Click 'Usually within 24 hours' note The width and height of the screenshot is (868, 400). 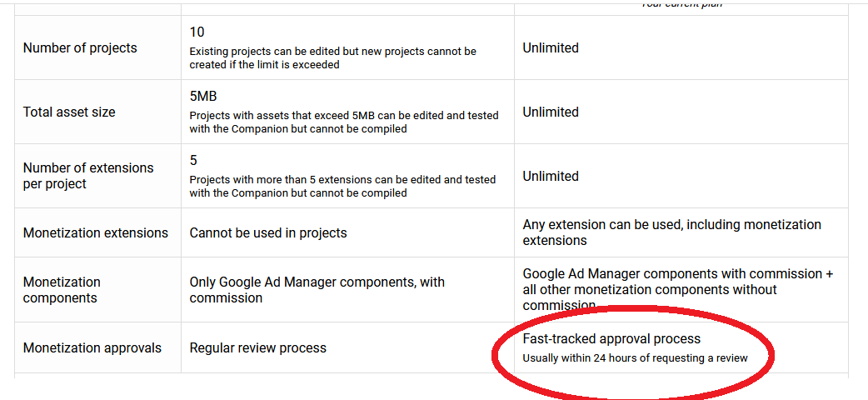pos(635,357)
